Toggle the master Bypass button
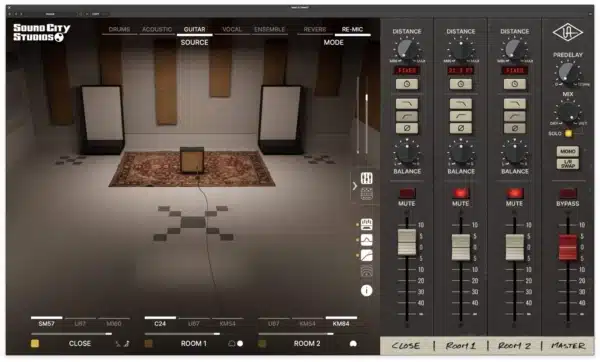This screenshot has width=600, height=362. [x=568, y=192]
